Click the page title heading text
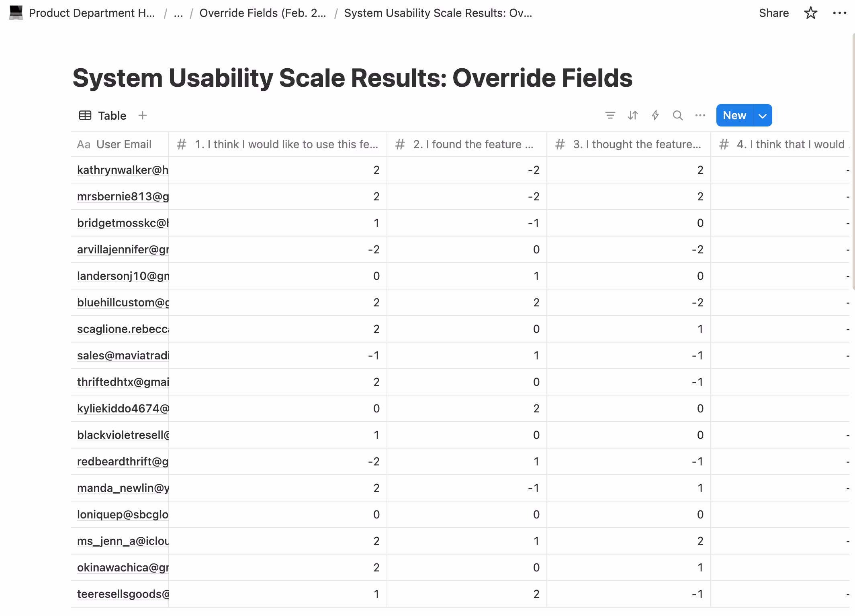Screen dimensions: 855x616 pos(352,78)
